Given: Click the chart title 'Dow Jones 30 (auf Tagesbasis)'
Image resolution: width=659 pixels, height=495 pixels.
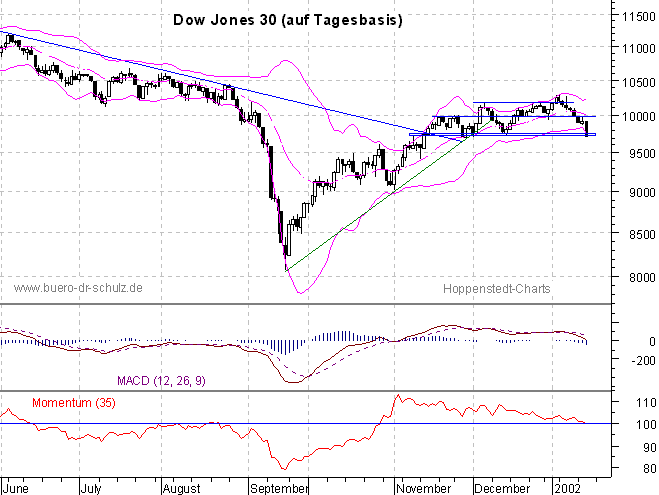Looking at the screenshot, I should click(x=288, y=20).
